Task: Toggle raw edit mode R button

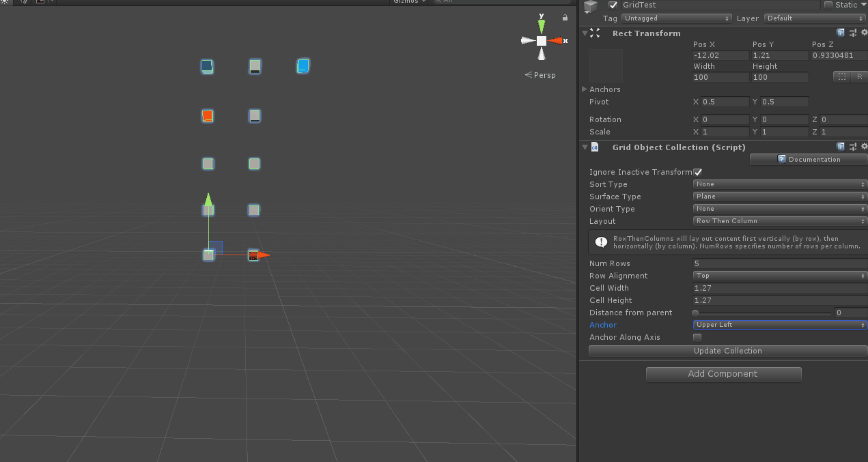Action: click(x=859, y=77)
